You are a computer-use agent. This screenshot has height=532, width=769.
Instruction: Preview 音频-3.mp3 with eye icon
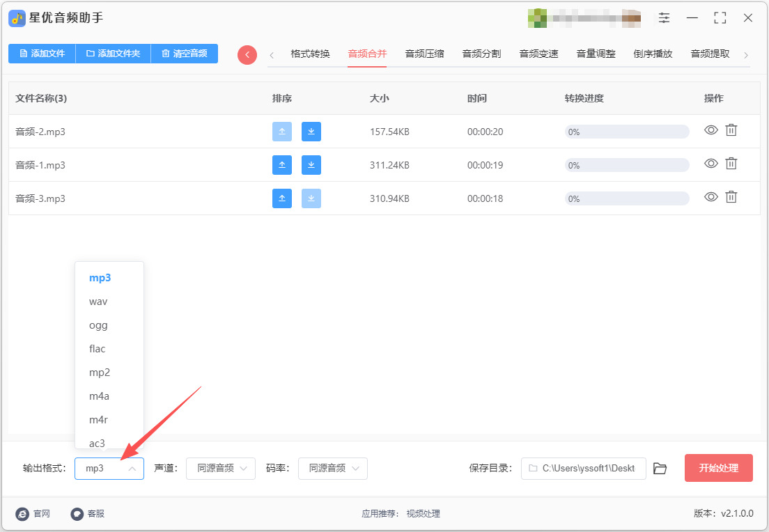pyautogui.click(x=710, y=196)
